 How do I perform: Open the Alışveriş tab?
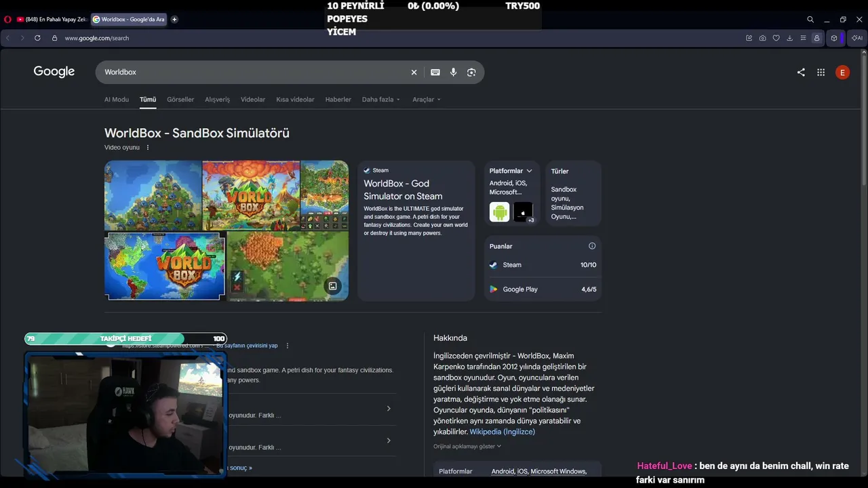(x=218, y=100)
